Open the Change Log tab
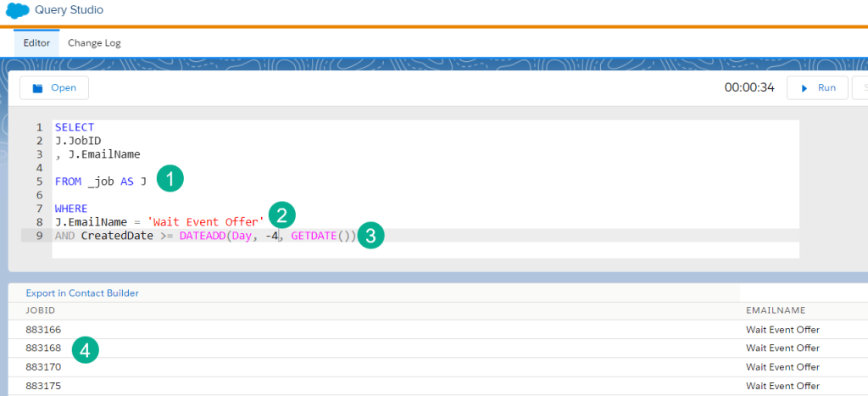 [x=94, y=42]
